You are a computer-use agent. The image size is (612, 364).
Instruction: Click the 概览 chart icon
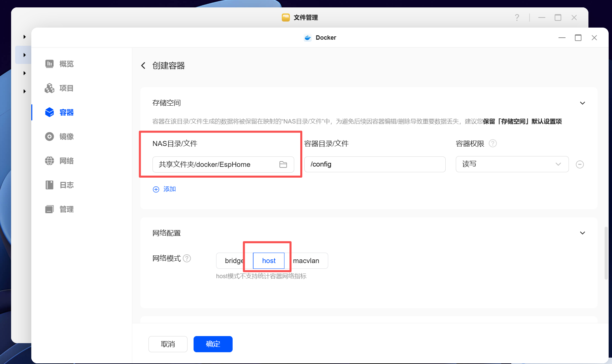click(49, 64)
